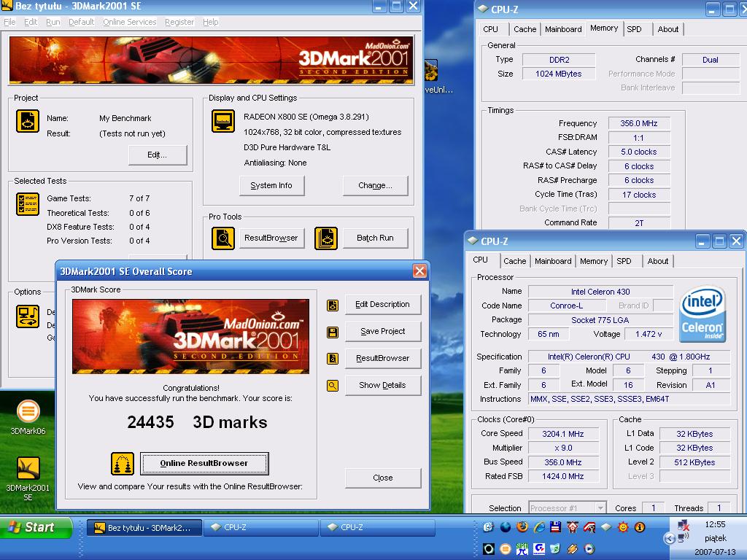Click the icon beside ResultBrowser in score dialog
The height and width of the screenshot is (560, 747).
[333, 359]
